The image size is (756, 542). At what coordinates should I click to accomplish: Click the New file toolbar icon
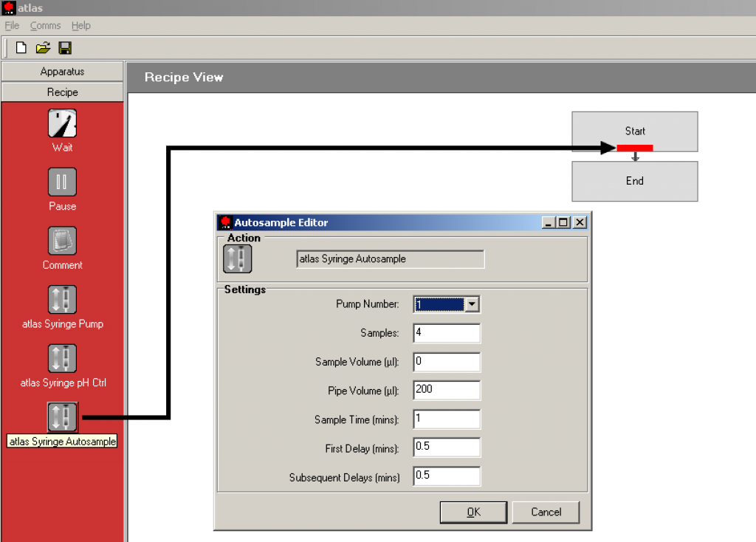pos(21,48)
